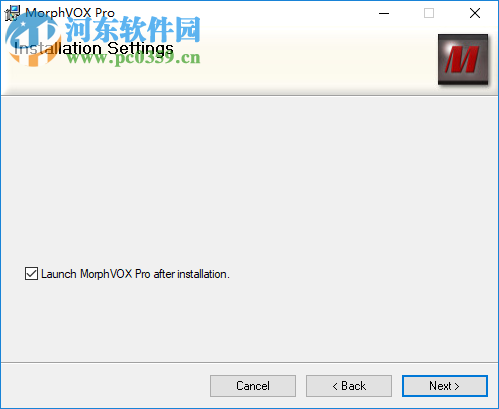The height and width of the screenshot is (409, 499).
Task: Go back to the previous setup step
Action: click(349, 386)
